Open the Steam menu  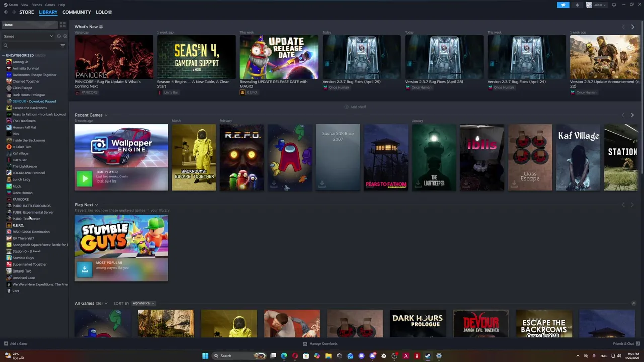pyautogui.click(x=13, y=5)
